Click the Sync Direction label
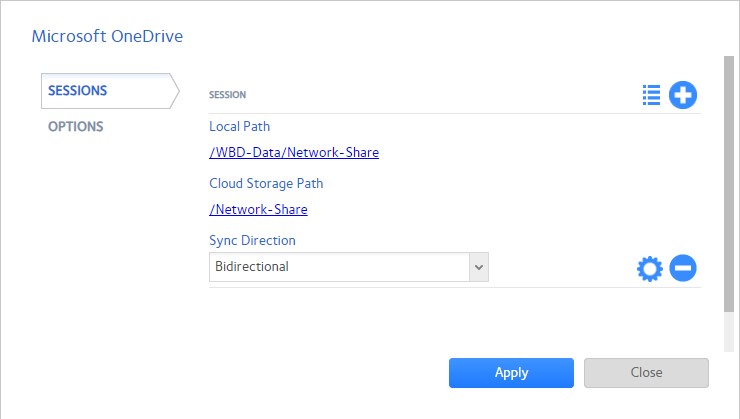The width and height of the screenshot is (740, 419). [x=252, y=241]
